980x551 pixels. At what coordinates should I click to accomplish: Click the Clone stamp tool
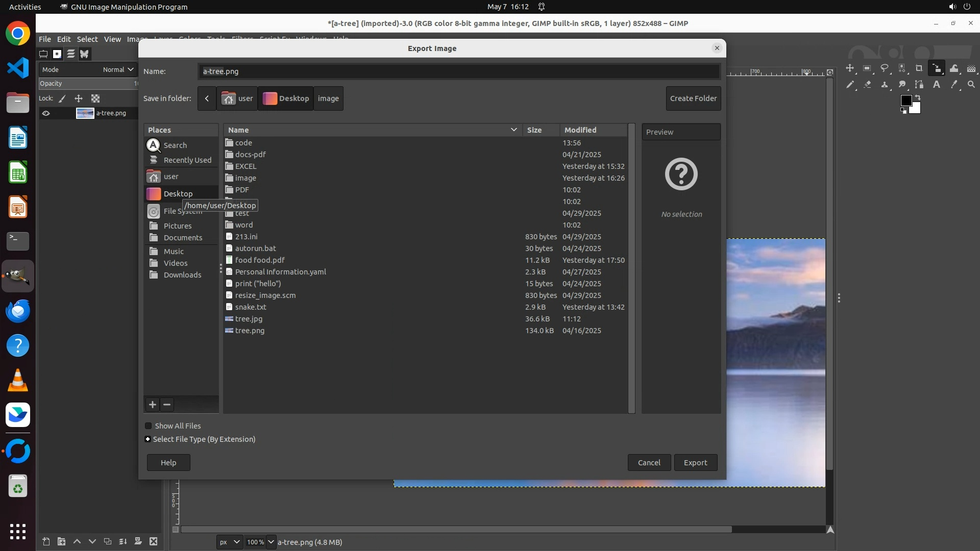tap(885, 85)
